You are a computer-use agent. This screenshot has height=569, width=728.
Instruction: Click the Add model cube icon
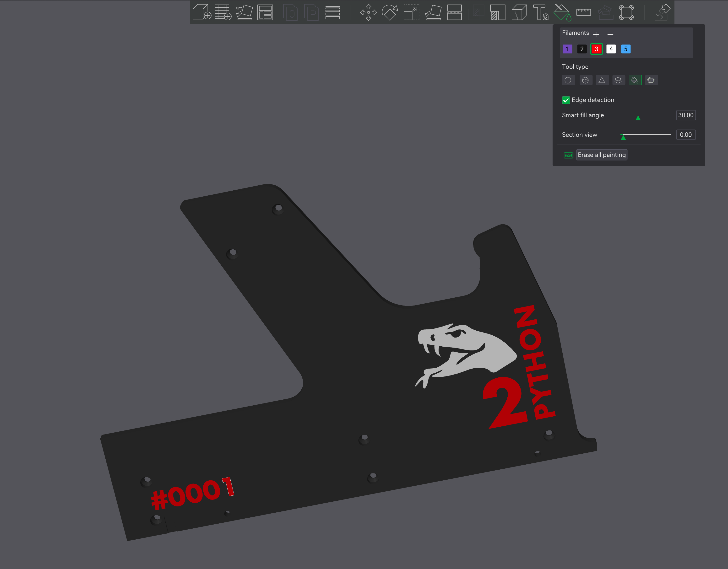(x=202, y=12)
